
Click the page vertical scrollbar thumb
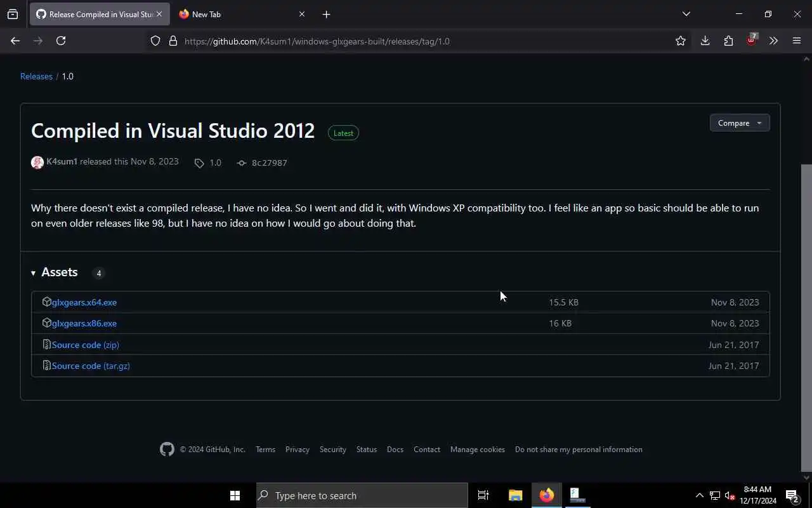click(806, 317)
